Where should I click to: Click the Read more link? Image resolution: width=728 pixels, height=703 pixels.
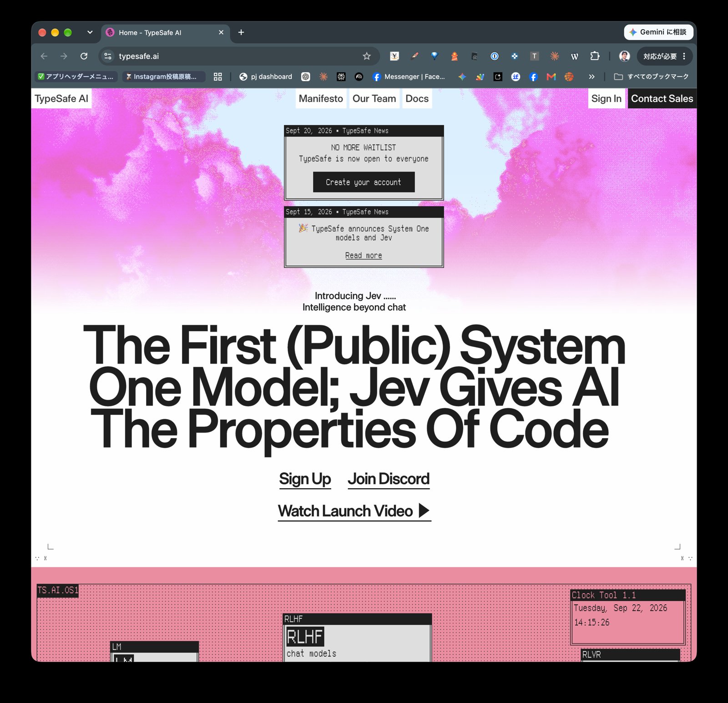pyautogui.click(x=364, y=255)
